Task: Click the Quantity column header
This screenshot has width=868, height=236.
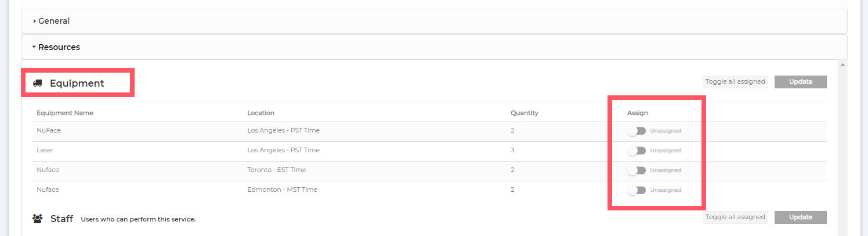Action: pos(524,113)
